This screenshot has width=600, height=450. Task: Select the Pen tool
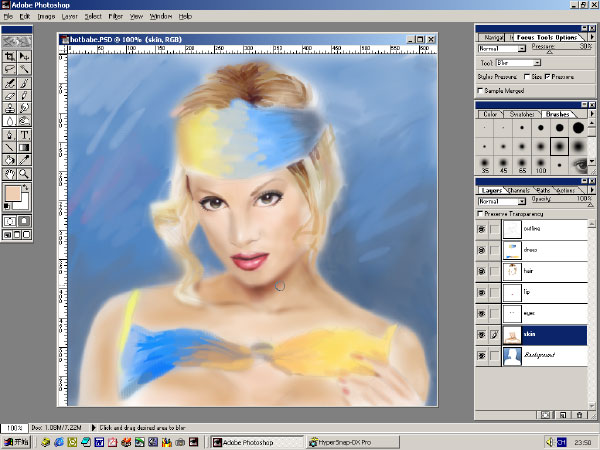coord(10,135)
